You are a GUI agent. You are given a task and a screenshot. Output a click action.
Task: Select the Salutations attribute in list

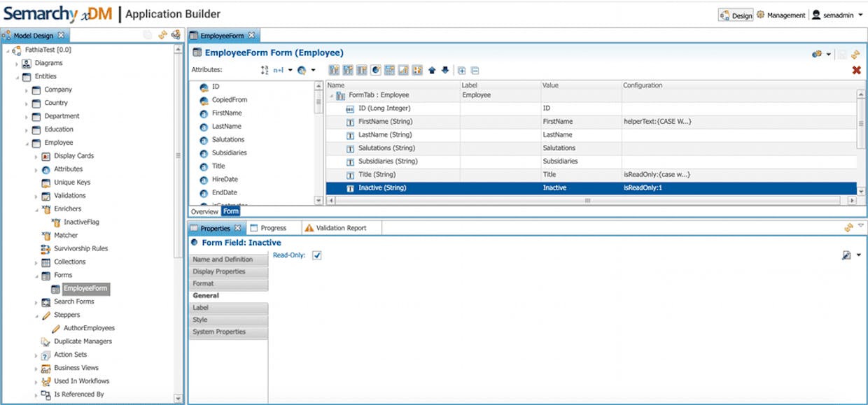[x=228, y=140]
